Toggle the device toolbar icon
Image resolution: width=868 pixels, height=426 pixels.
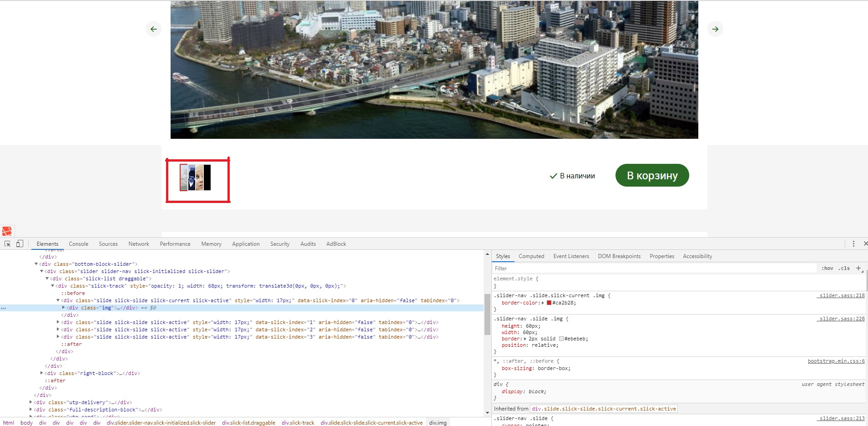click(20, 244)
